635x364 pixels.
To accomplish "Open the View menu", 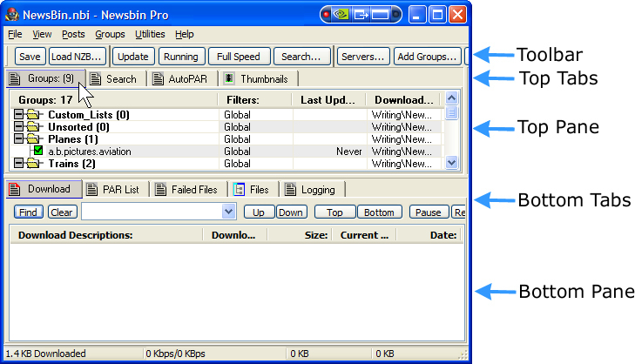I will tap(42, 35).
